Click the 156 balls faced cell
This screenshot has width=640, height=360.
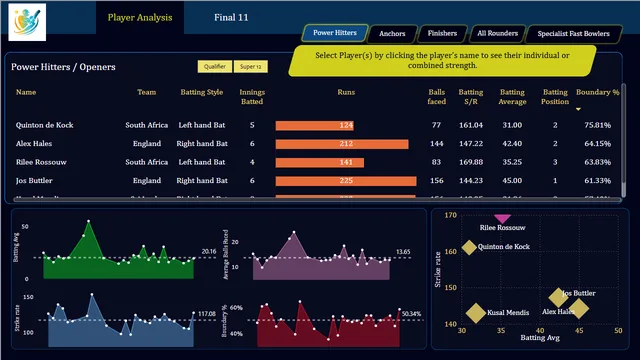pos(437,180)
